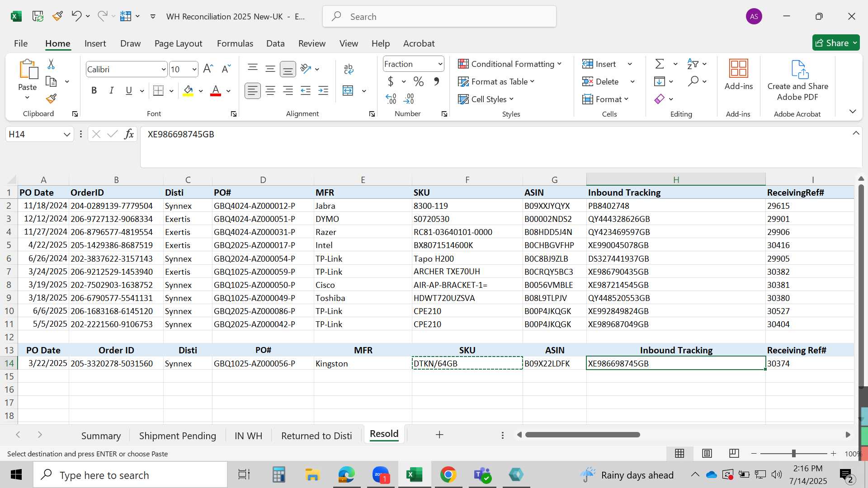The width and height of the screenshot is (868, 488).
Task: Toggle Align Right horizontal alignment
Action: pos(288,91)
